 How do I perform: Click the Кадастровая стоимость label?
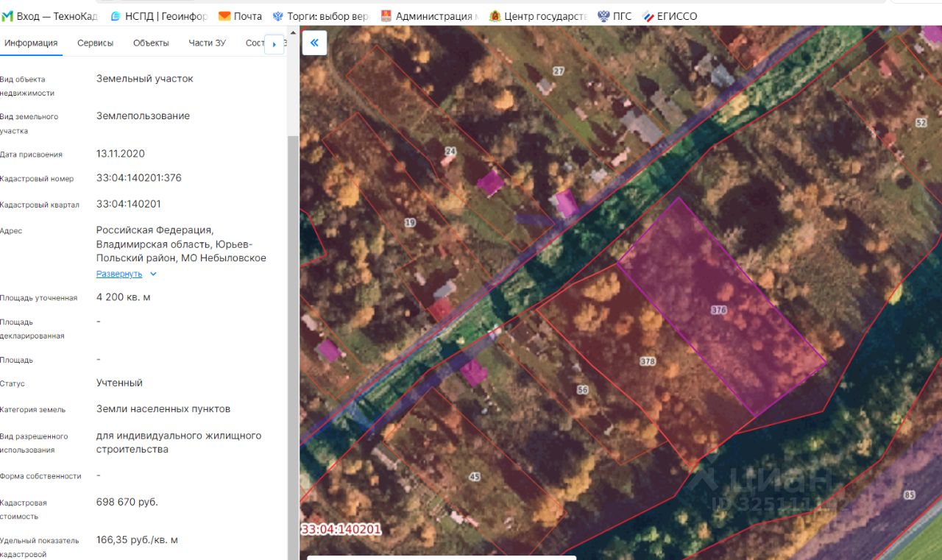click(x=24, y=509)
